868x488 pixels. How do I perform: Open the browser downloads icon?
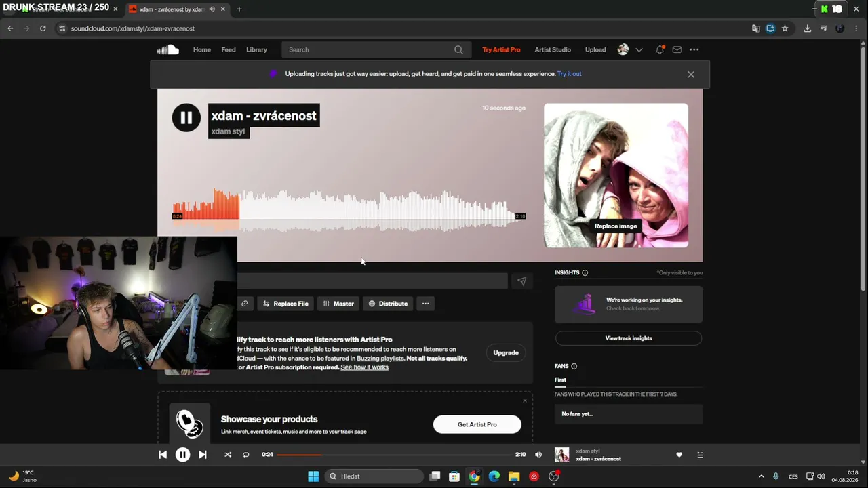[807, 28]
